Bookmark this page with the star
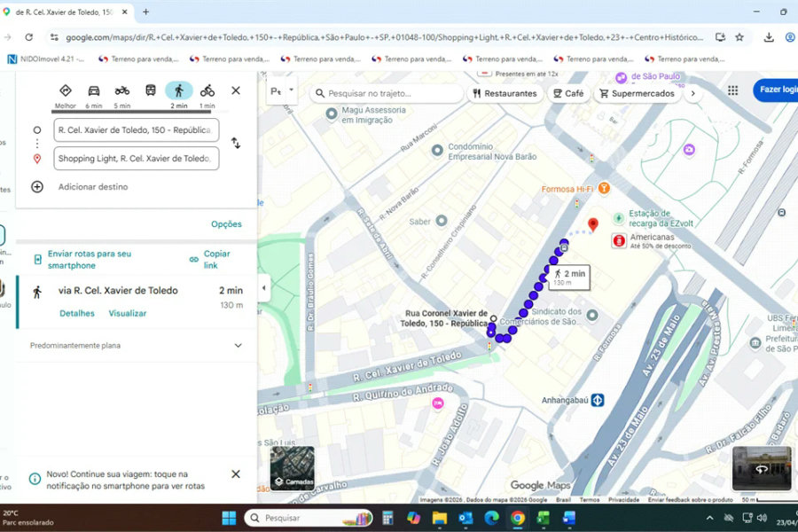 (x=739, y=37)
